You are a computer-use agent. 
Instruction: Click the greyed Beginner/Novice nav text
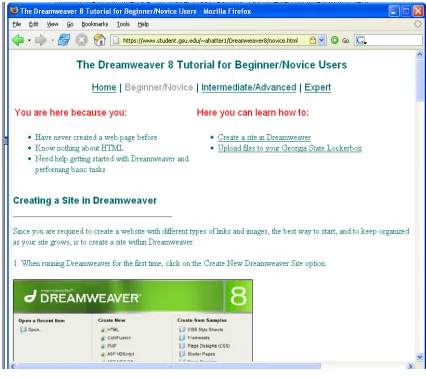click(159, 87)
